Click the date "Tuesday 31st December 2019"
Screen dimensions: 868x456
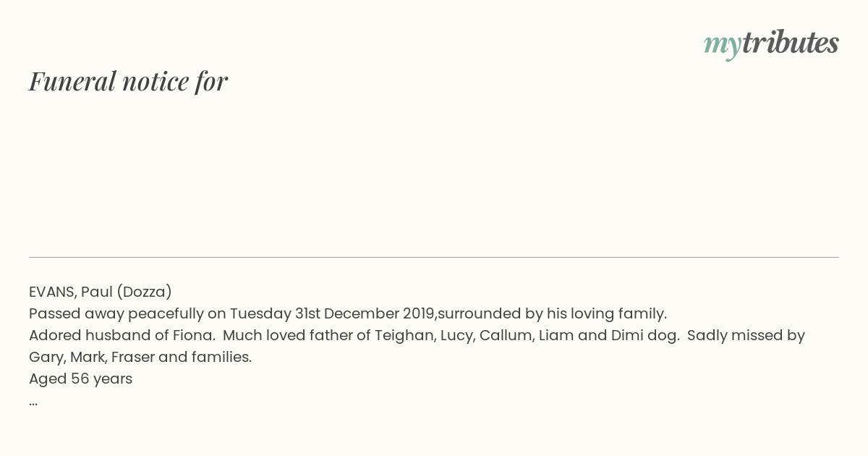tap(332, 313)
